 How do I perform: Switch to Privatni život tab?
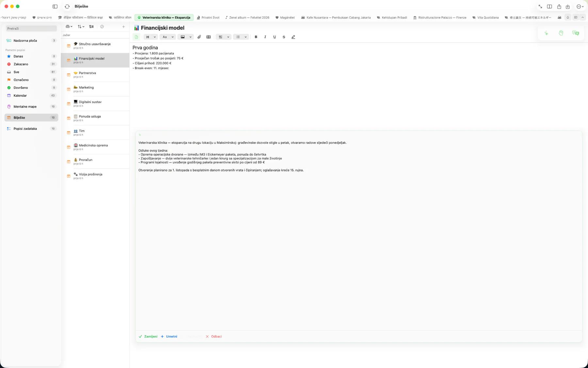tap(208, 18)
